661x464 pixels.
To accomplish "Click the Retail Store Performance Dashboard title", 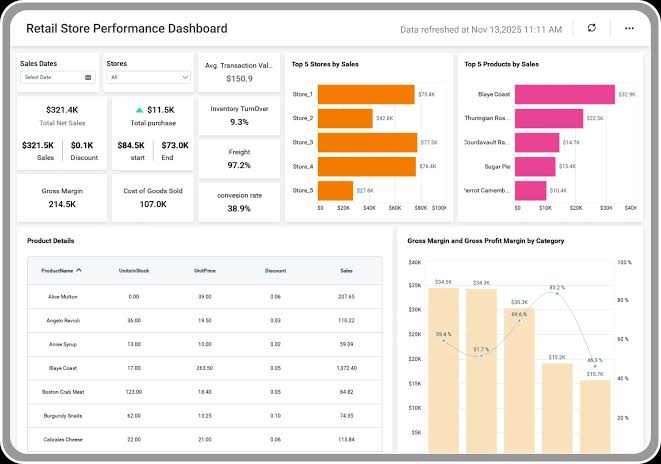I will [x=127, y=29].
